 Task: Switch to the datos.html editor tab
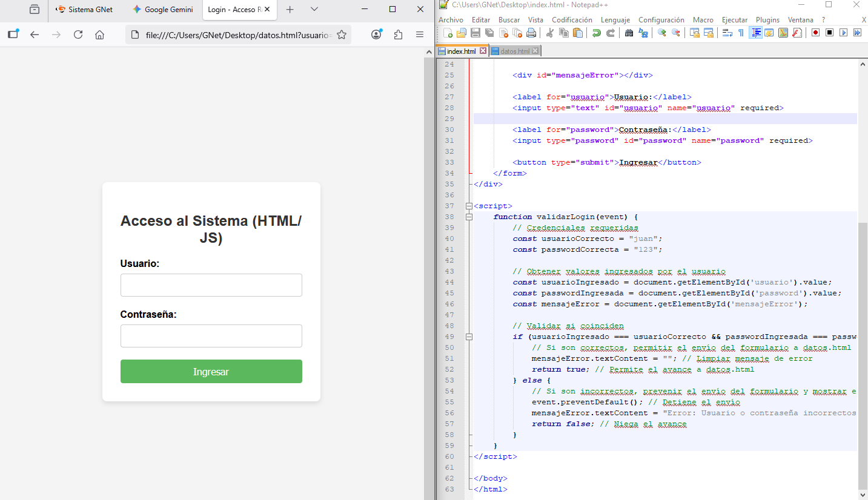coord(514,51)
